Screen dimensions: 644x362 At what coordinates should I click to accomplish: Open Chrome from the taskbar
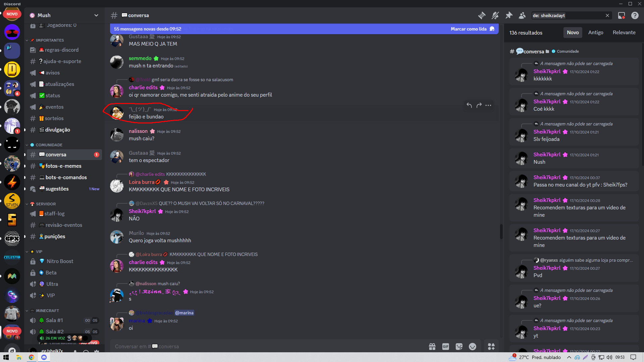31,357
